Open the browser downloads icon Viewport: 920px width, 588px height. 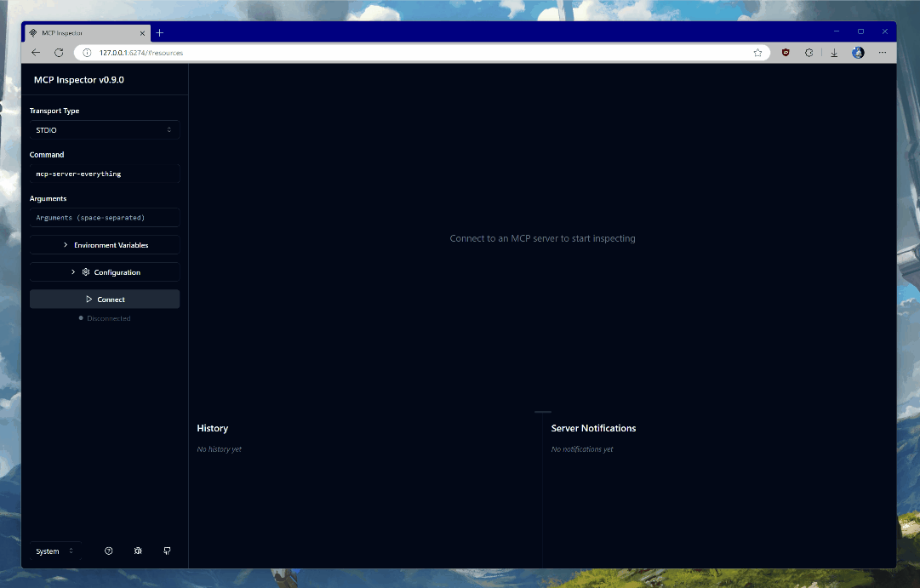[833, 52]
